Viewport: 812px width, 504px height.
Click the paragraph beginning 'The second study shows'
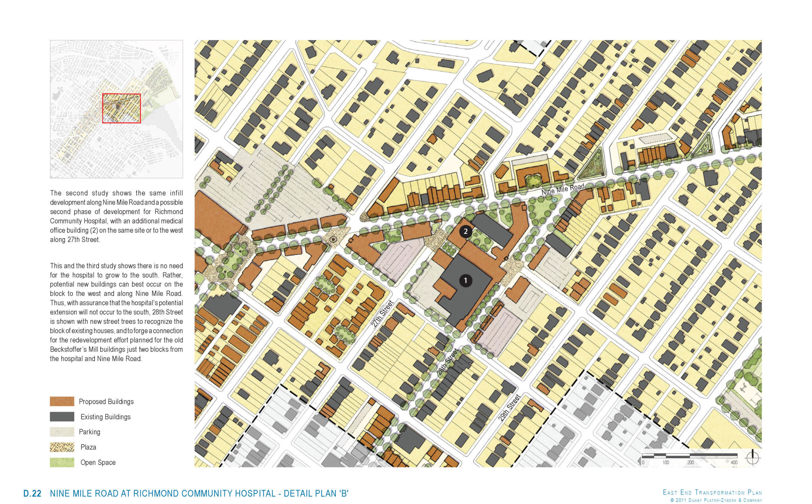tap(116, 216)
